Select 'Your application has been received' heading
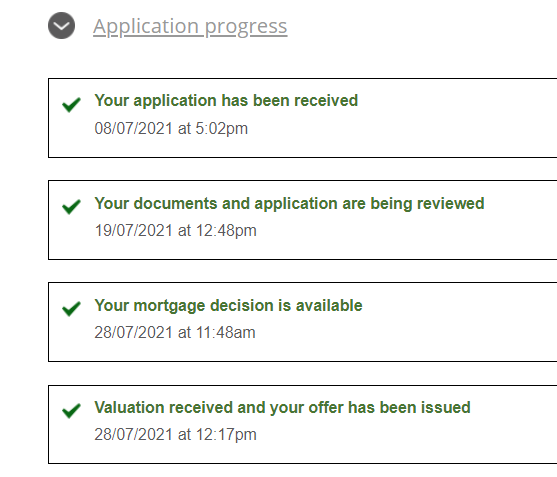The image size is (557, 477). [226, 101]
